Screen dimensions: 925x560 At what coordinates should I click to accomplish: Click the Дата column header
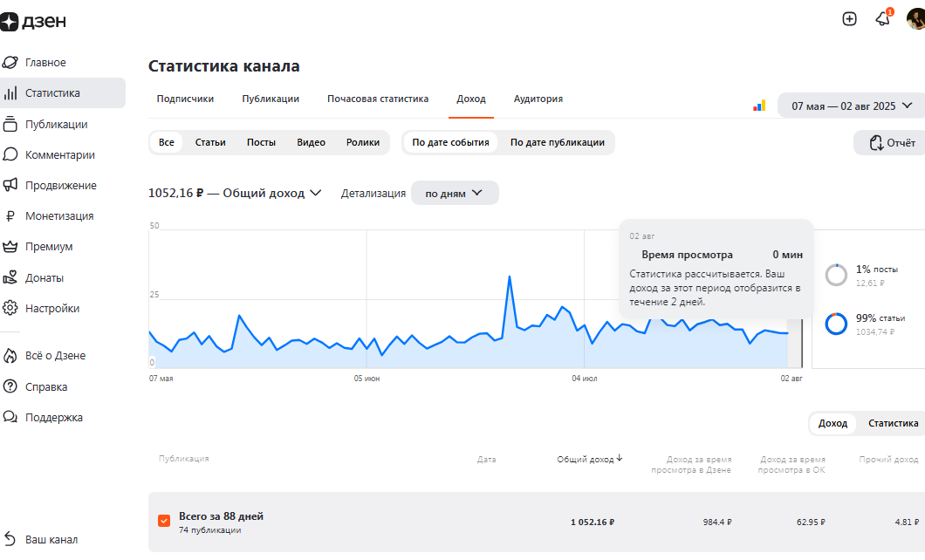point(486,459)
